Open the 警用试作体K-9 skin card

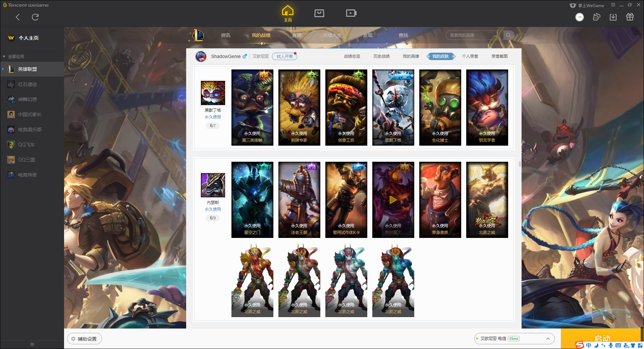(346, 200)
